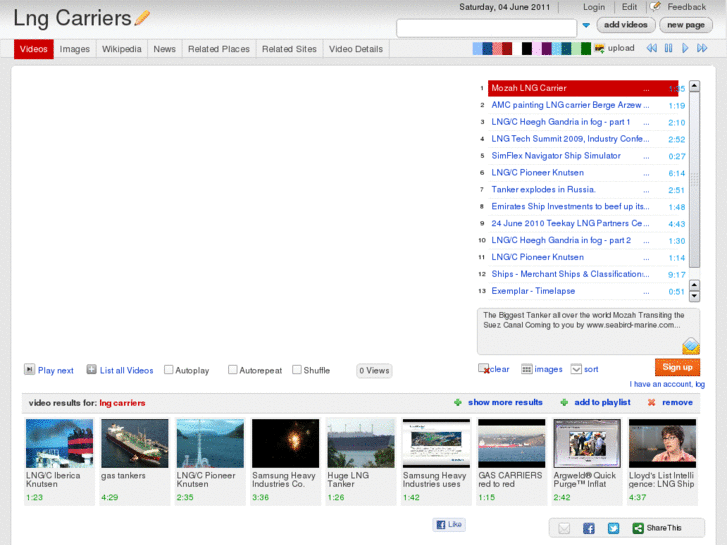This screenshot has width=727, height=545.
Task: Enable the Shuffle checkbox
Action: point(297,370)
